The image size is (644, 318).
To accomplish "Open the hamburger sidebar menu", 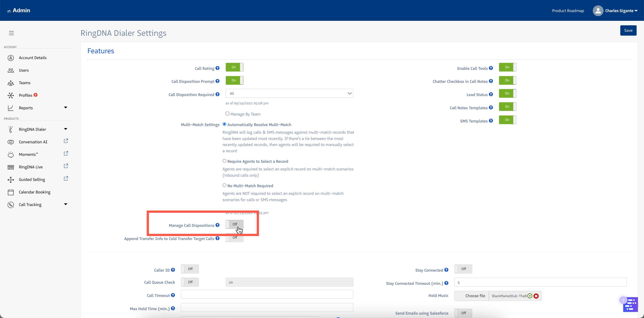I will point(11,33).
